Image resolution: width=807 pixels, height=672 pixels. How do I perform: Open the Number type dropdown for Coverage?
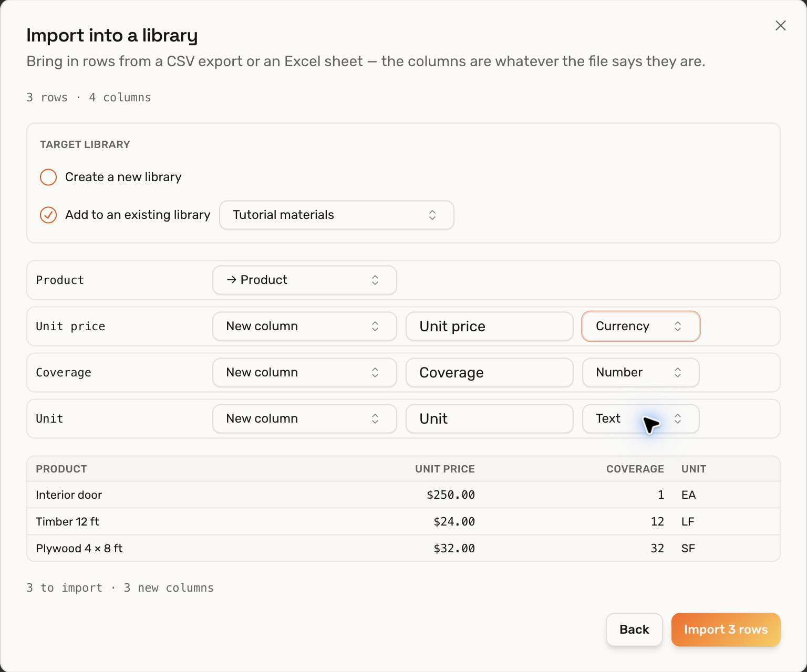(x=640, y=372)
